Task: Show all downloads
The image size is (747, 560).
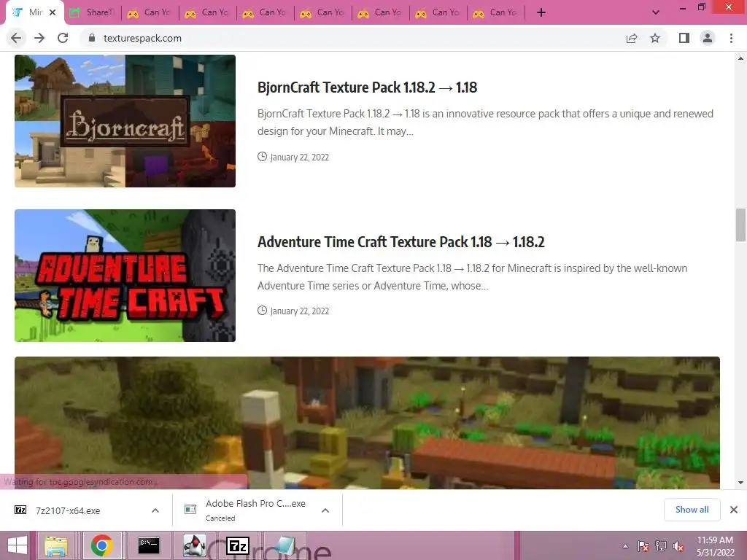Action: pos(692,510)
